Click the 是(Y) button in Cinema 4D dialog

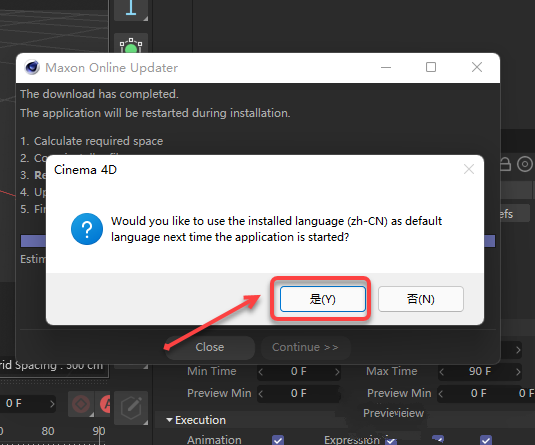(x=322, y=299)
